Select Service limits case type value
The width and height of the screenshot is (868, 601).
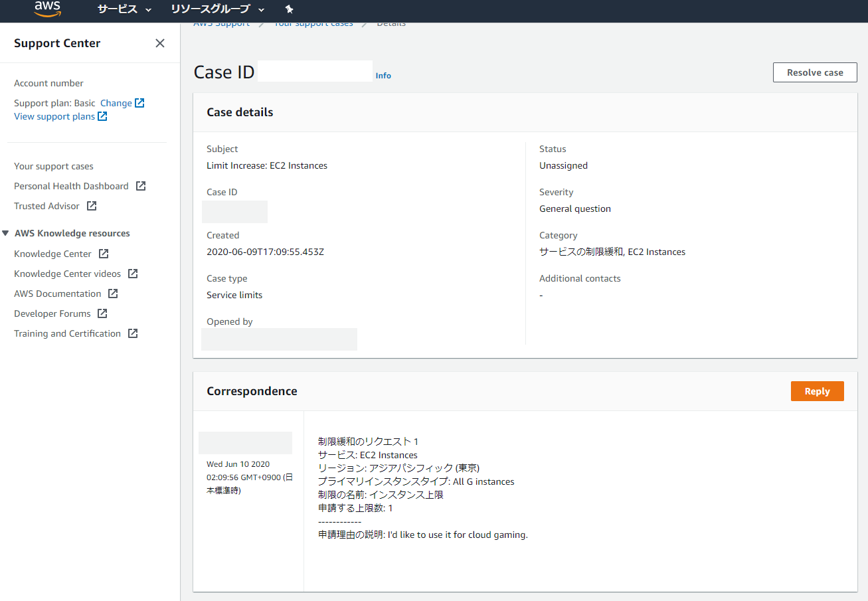(234, 295)
